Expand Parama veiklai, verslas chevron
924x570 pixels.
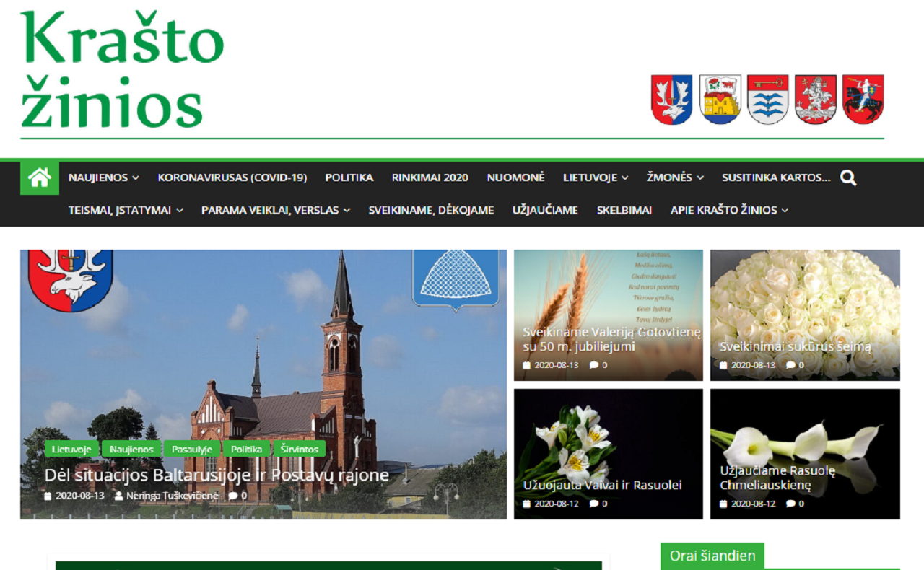(346, 211)
